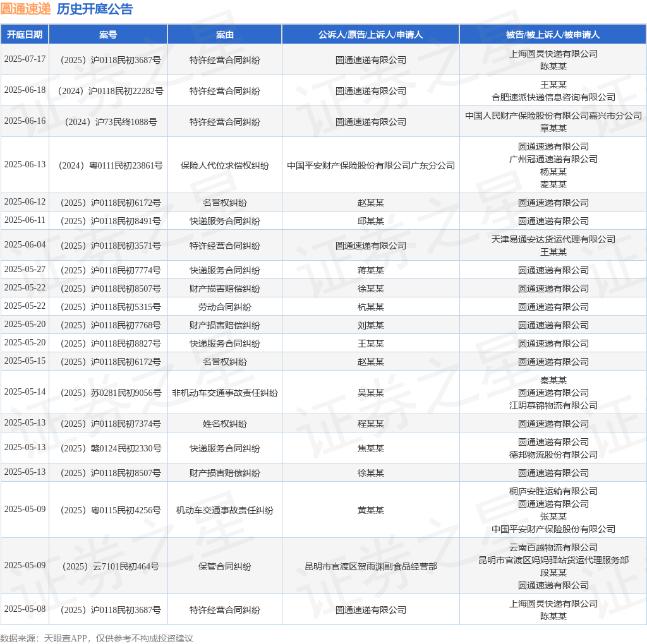Click case number (2025)沪0118民初3571号

coord(111,246)
